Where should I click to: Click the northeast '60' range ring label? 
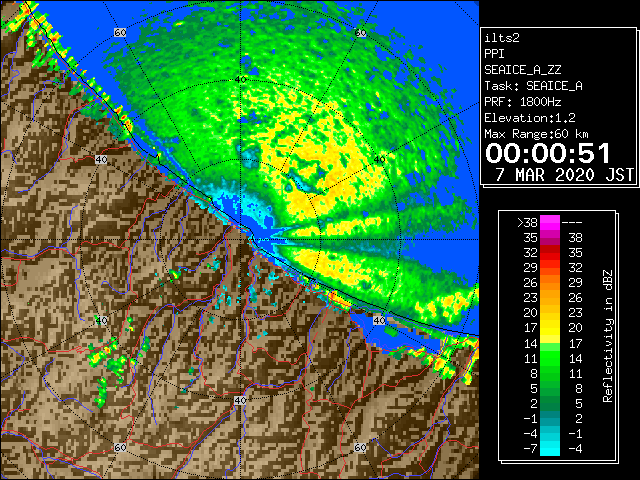[x=360, y=33]
